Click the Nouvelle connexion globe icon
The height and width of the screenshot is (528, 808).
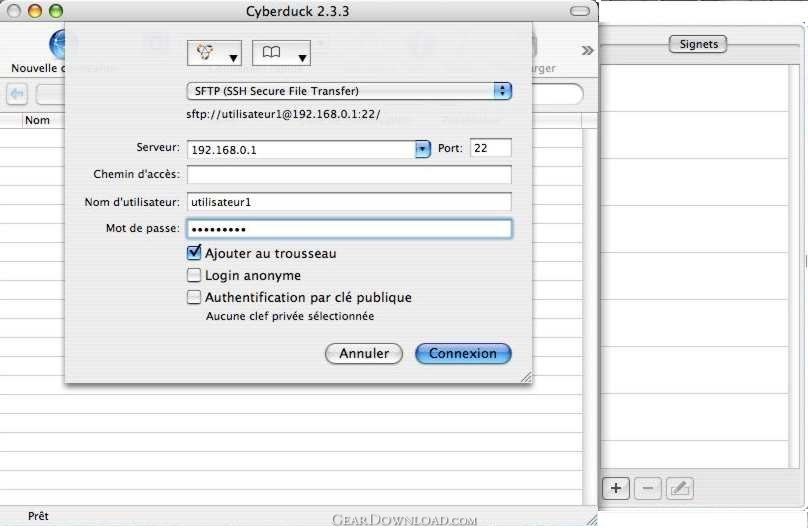point(57,44)
